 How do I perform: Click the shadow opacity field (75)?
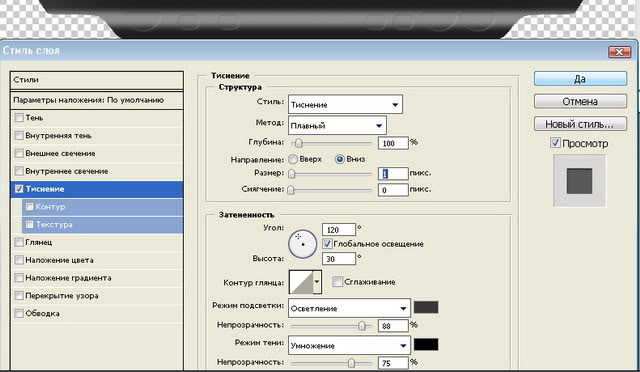pyautogui.click(x=393, y=363)
